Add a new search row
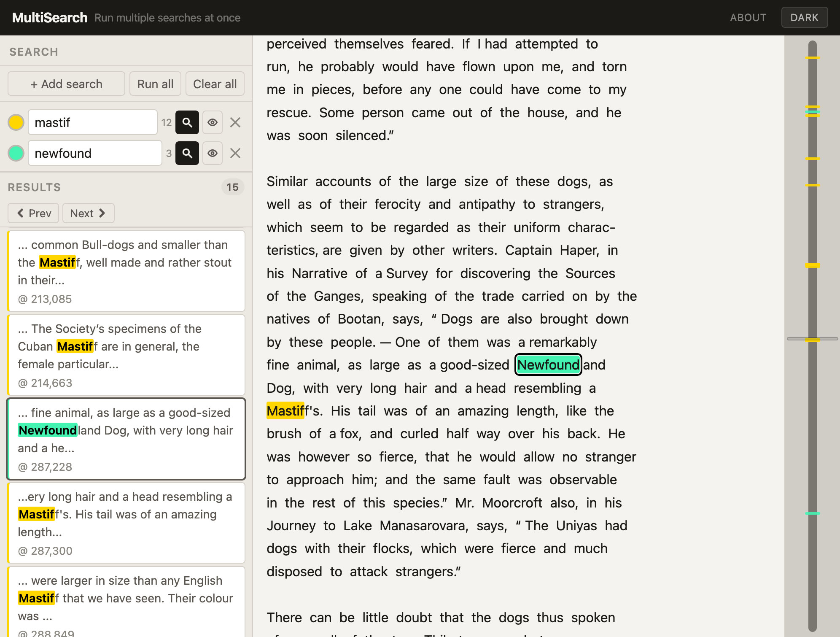 pos(66,84)
